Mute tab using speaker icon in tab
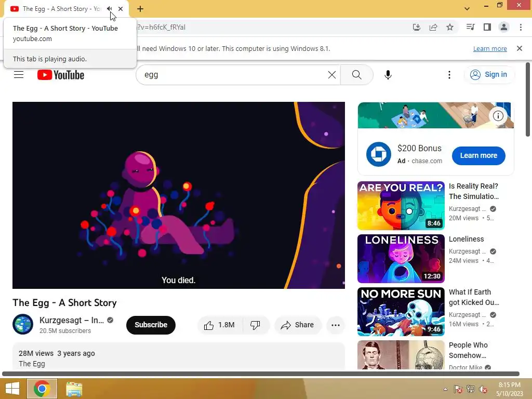 coord(109,9)
